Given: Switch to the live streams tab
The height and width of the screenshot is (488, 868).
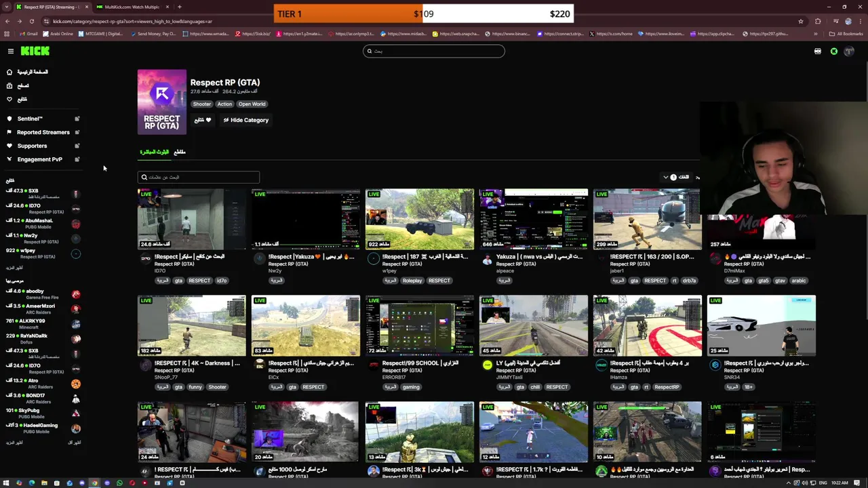Looking at the screenshot, I should [x=154, y=152].
